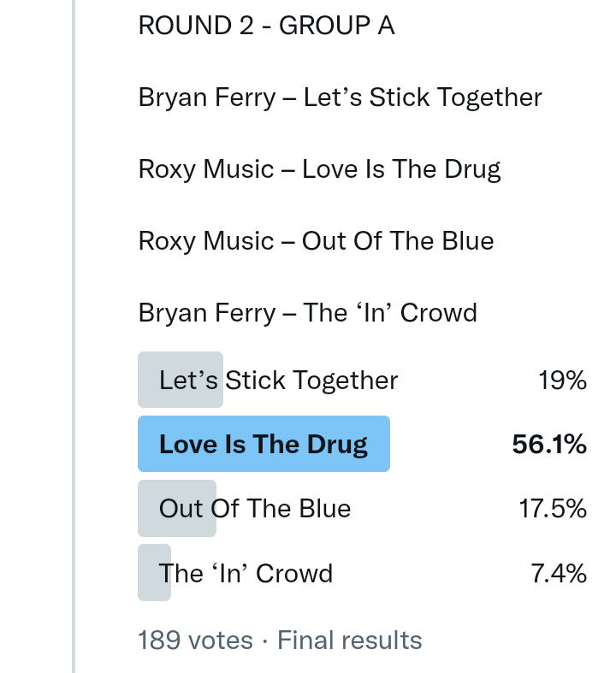616x673 pixels.
Task: Click the 19% poll result figure
Action: point(562,381)
